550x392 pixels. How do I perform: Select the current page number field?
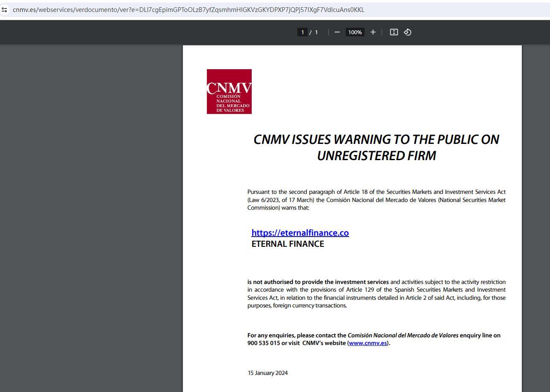pyautogui.click(x=303, y=32)
